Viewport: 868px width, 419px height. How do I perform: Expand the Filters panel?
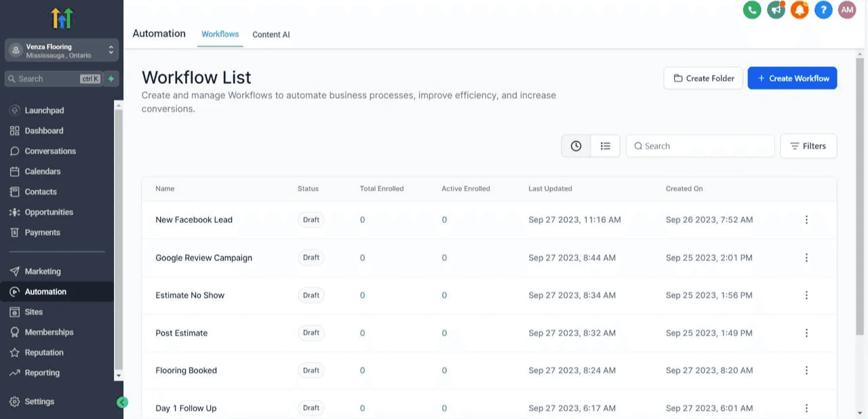coord(808,146)
